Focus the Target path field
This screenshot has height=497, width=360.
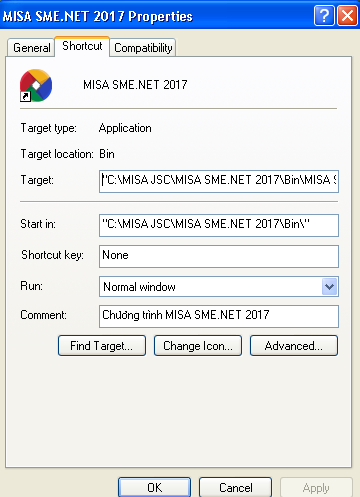pyautogui.click(x=219, y=181)
